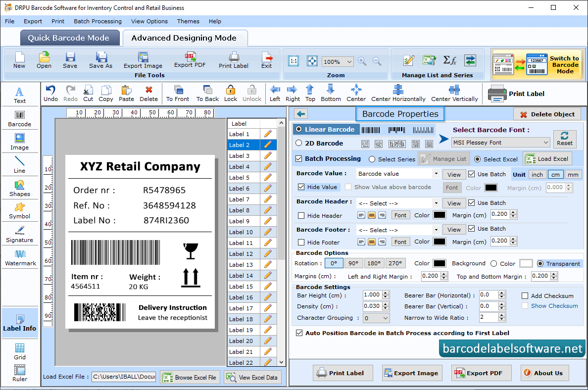The image size is (588, 390).
Task: Toggle the Grid display icon
Action: click(19, 351)
